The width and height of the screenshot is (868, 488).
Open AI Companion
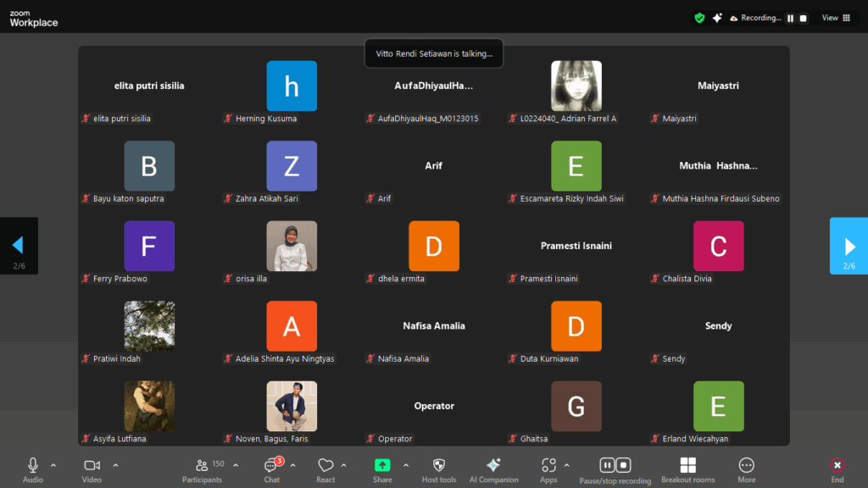(494, 470)
